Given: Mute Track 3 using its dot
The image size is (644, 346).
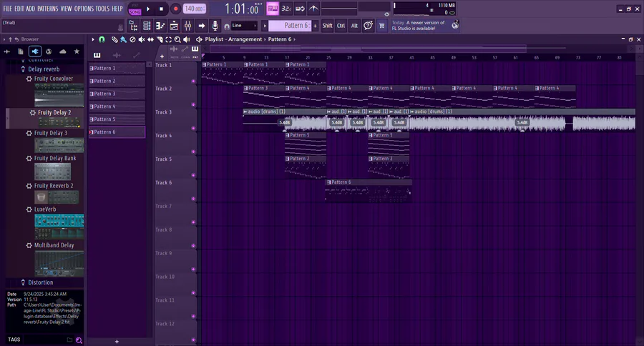Looking at the screenshot, I should [193, 129].
